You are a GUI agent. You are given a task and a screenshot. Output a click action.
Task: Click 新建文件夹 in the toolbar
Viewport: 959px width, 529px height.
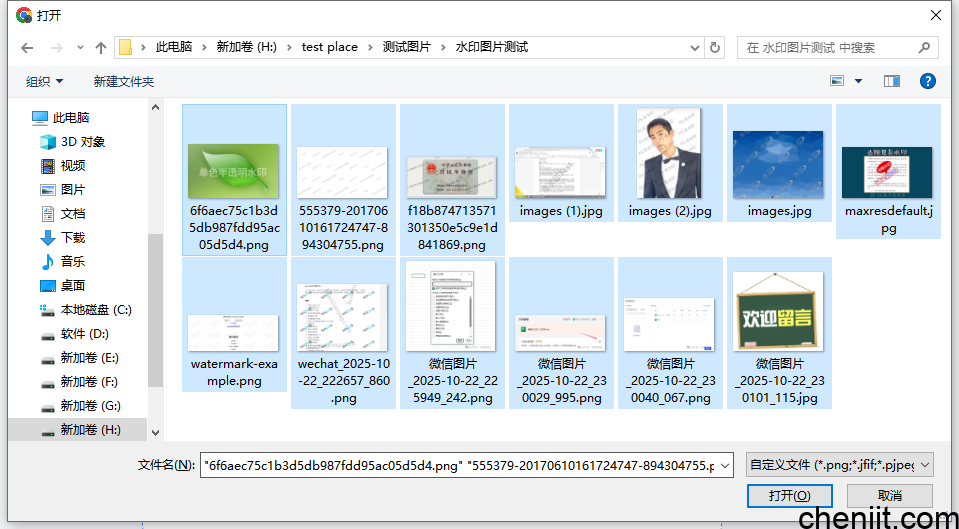point(124,81)
